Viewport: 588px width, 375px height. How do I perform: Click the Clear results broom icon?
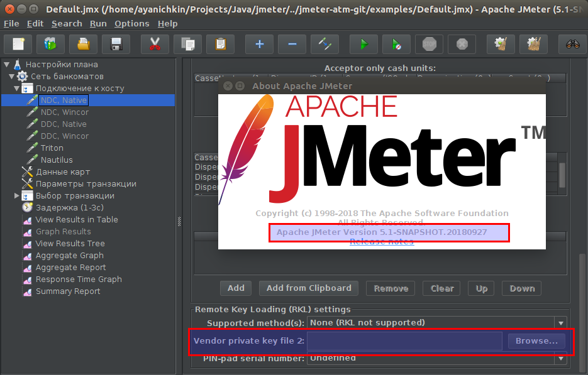tap(501, 44)
